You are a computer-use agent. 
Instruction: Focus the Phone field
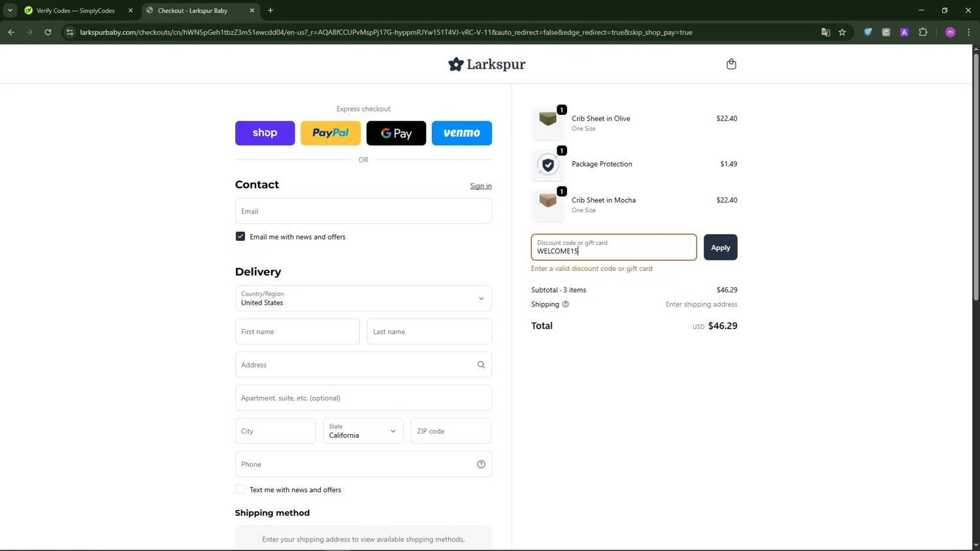pyautogui.click(x=363, y=464)
